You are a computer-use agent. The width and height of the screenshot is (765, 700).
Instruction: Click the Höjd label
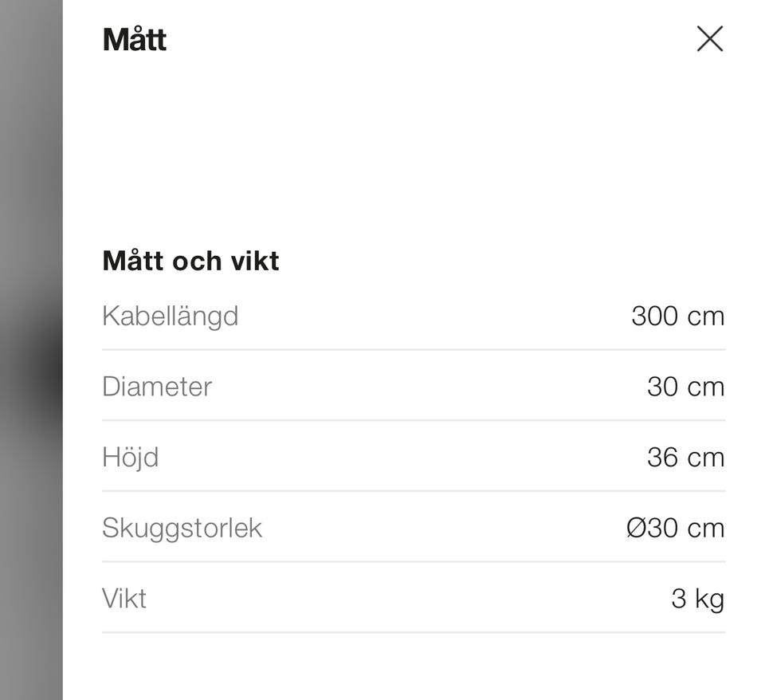130,457
